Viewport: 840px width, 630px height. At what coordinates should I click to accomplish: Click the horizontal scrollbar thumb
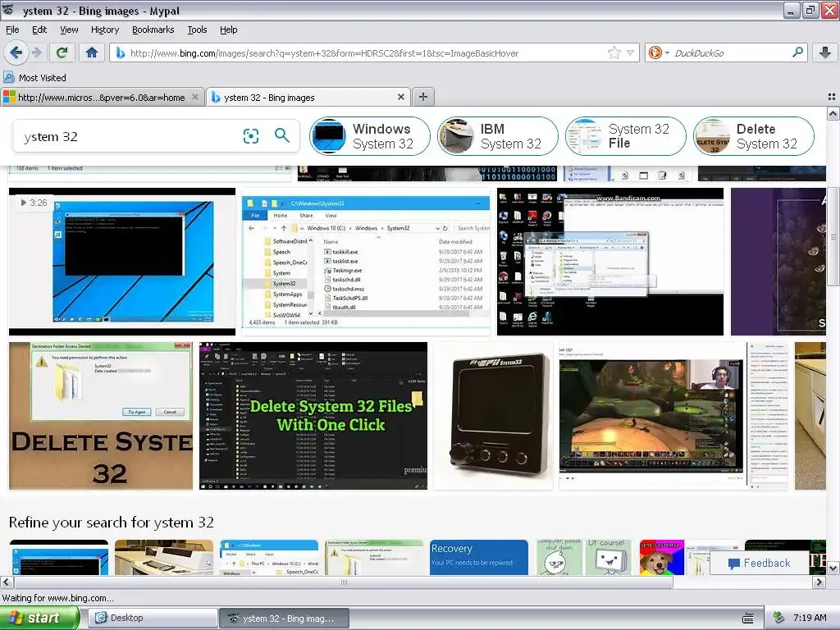(344, 582)
